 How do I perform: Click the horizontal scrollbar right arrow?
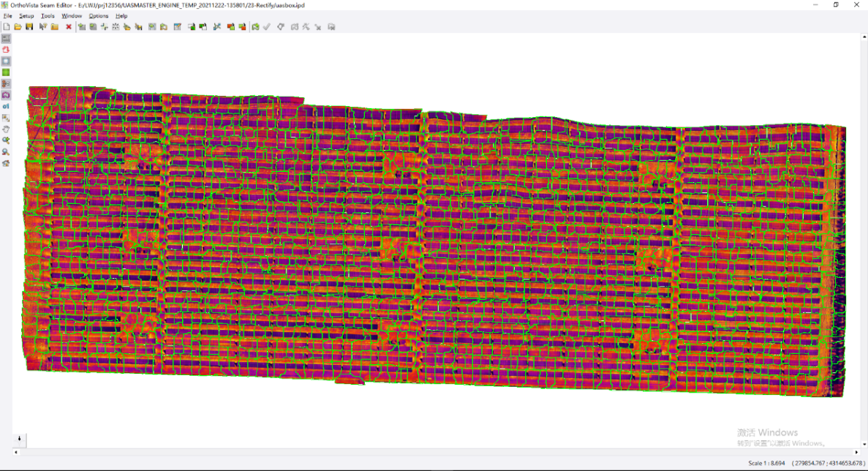[x=855, y=452]
